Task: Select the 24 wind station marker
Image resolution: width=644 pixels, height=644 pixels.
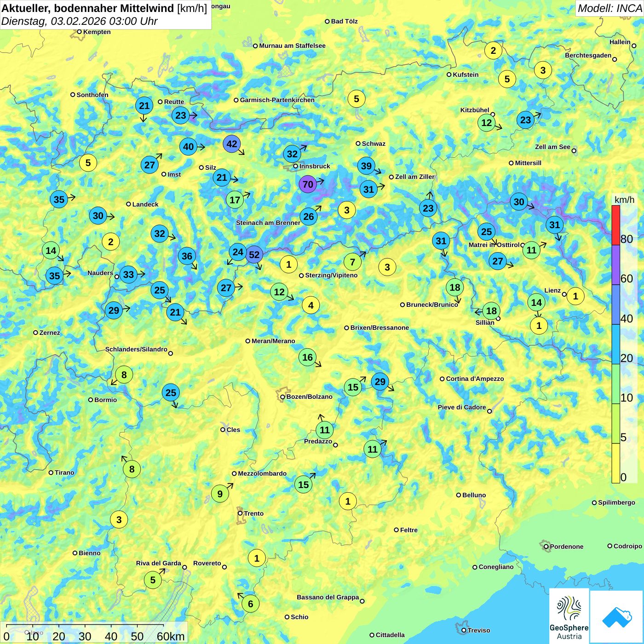Action: [238, 252]
